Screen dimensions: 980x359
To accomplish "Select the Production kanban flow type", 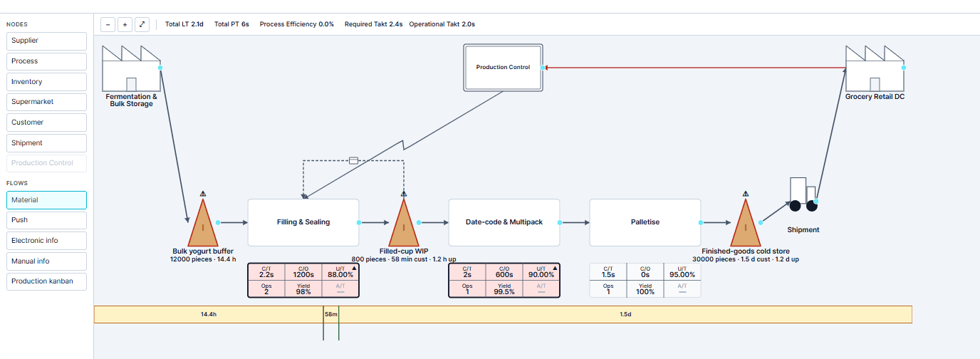I will 46,281.
